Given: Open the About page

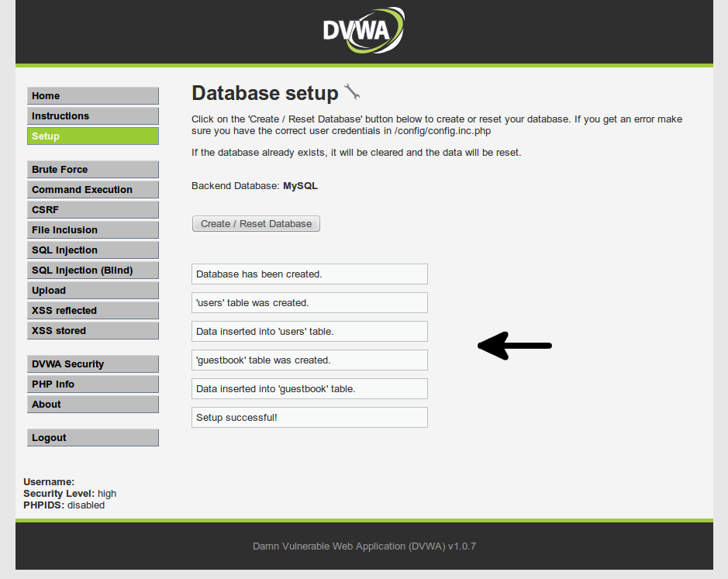Looking at the screenshot, I should 93,405.
